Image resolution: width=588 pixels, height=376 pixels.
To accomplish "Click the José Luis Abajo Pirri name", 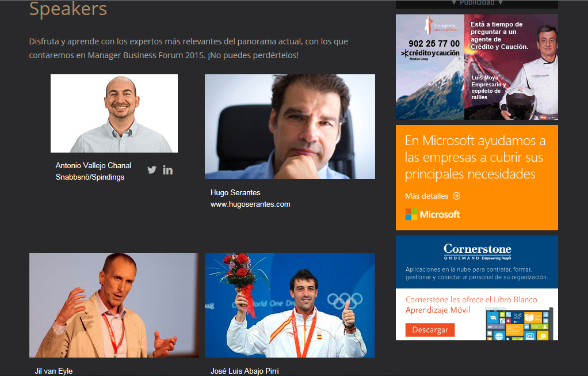I will pos(245,371).
